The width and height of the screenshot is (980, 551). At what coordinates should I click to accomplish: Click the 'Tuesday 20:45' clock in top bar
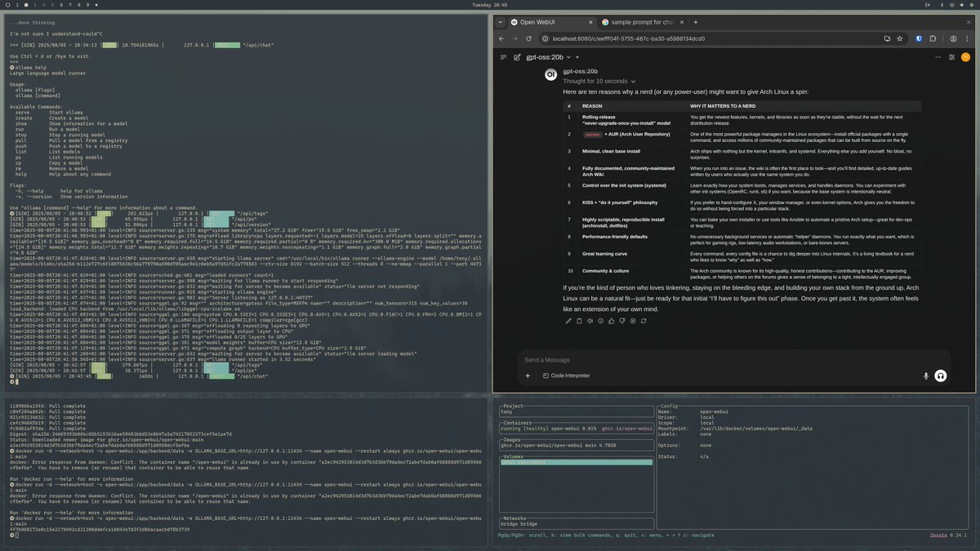490,4
